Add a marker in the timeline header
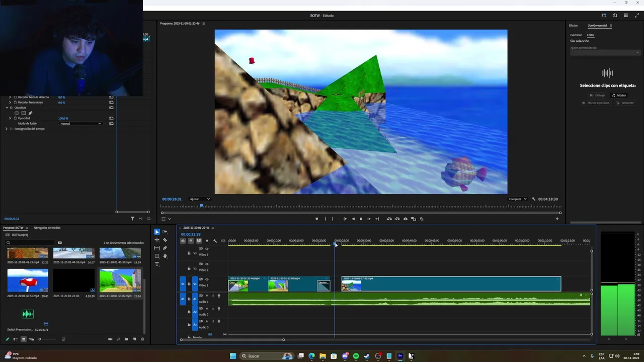This screenshot has height=362, width=644. click(207, 241)
